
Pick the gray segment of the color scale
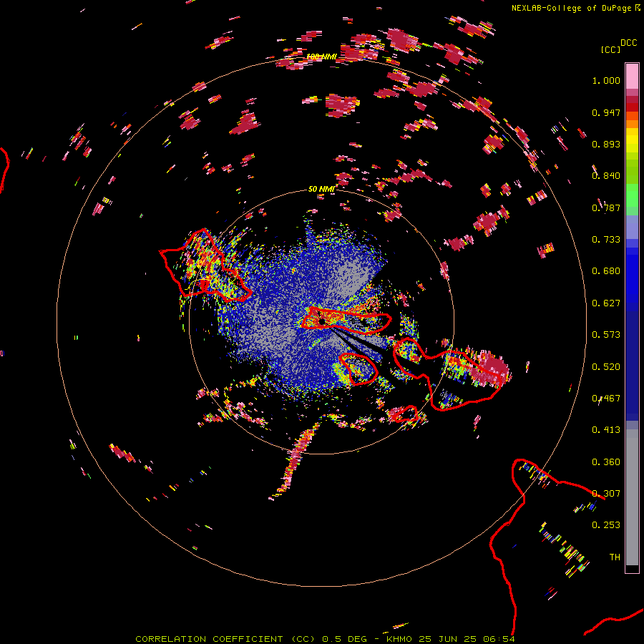(632, 497)
